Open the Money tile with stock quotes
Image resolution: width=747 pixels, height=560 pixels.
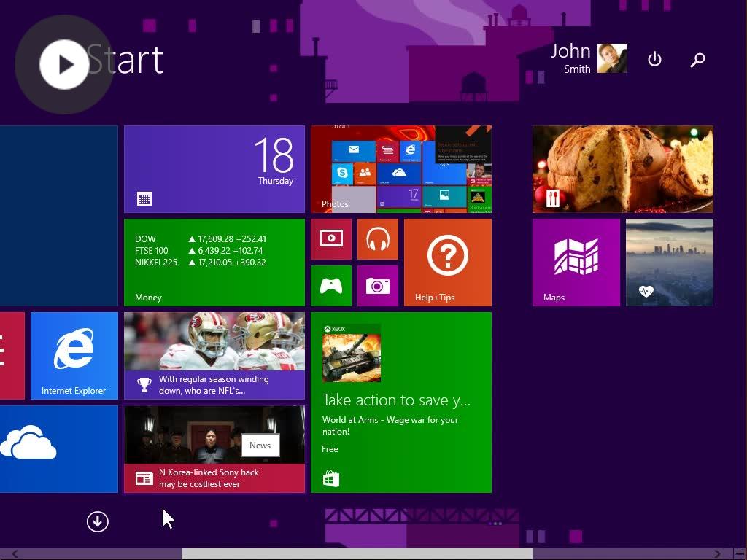pos(214,262)
